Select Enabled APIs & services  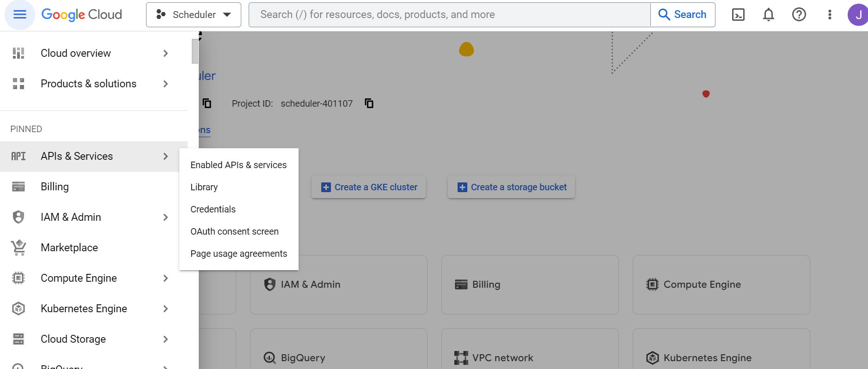point(238,165)
